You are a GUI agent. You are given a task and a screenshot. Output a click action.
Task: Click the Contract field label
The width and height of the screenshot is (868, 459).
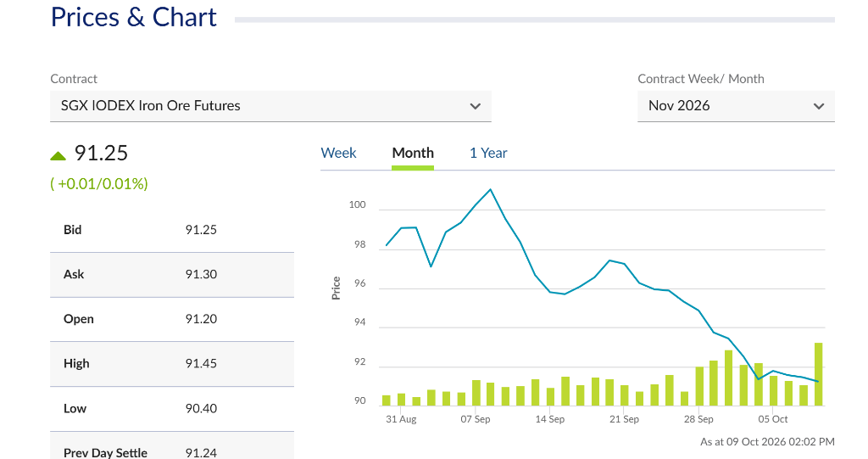click(x=74, y=79)
